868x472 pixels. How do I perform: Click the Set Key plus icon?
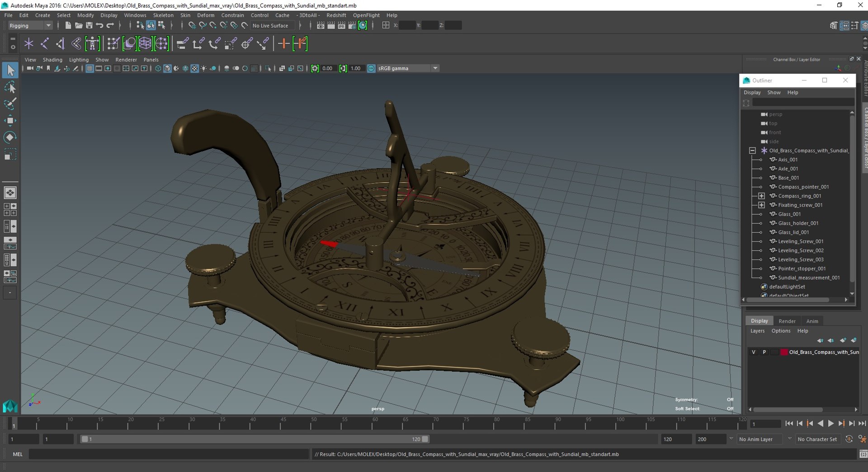click(283, 43)
